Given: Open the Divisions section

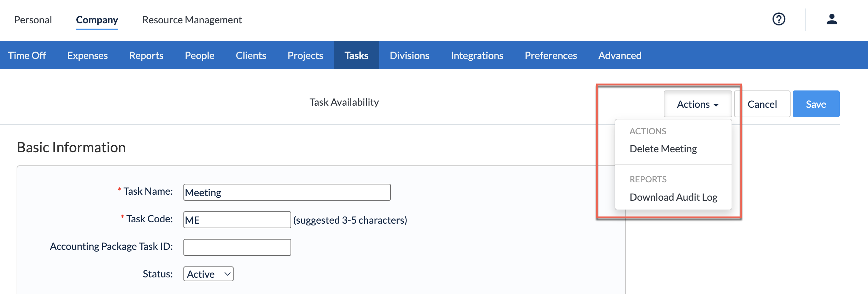Looking at the screenshot, I should (409, 55).
